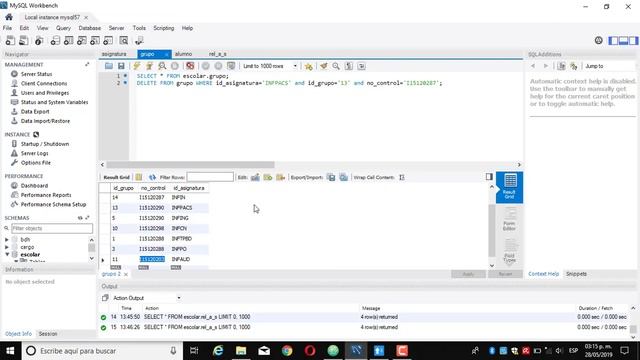
Task: Click the Reconnect to DBMS toolbar icon
Action: (139, 40)
